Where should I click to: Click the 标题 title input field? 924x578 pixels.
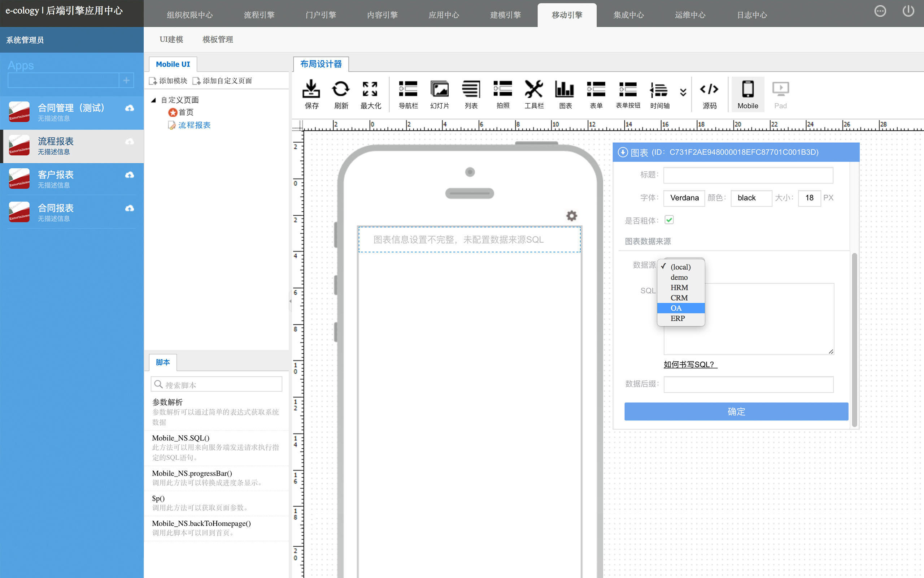[x=748, y=175]
